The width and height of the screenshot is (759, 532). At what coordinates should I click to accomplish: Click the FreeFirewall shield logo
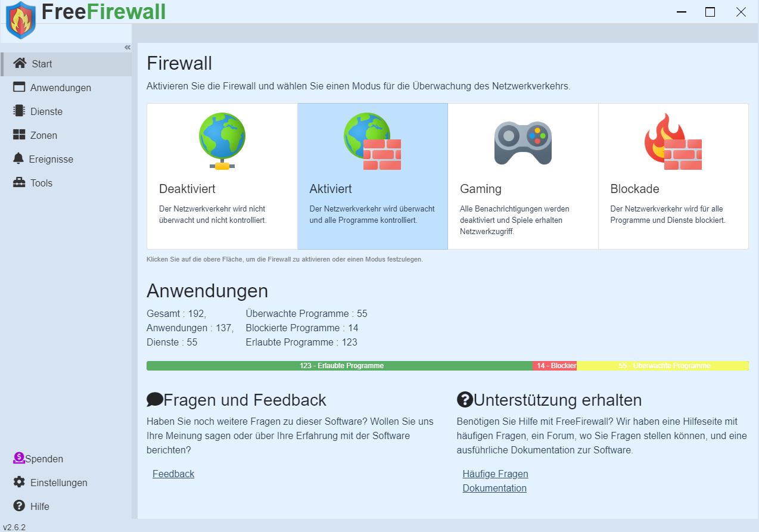point(21,20)
